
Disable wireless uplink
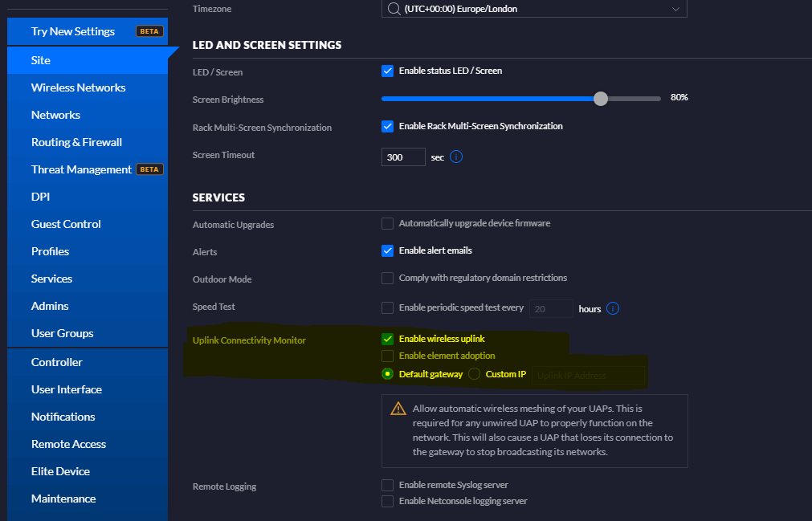(388, 338)
